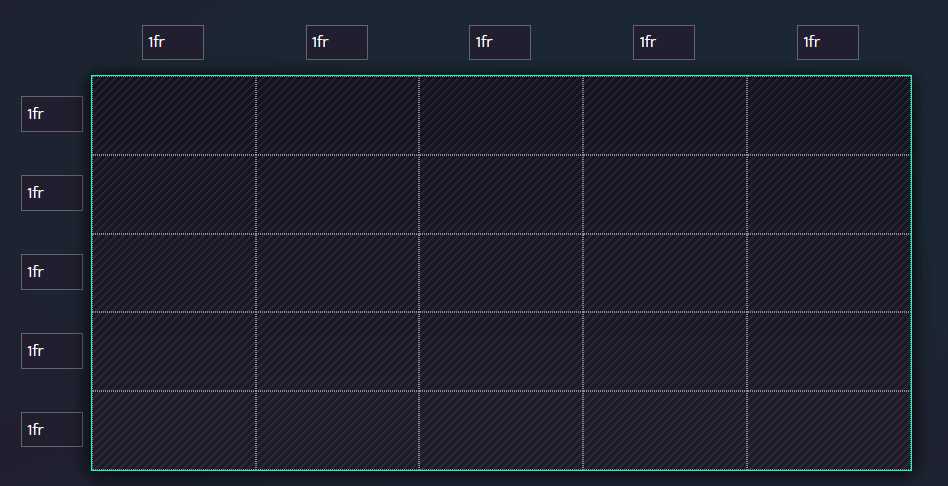Select grid cell in row four, column five
Image resolution: width=948 pixels, height=486 pixels.
[829, 352]
